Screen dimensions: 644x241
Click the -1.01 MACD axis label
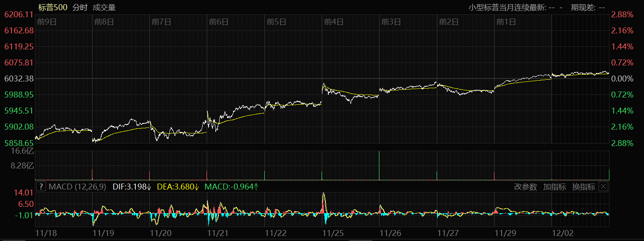tap(24, 215)
